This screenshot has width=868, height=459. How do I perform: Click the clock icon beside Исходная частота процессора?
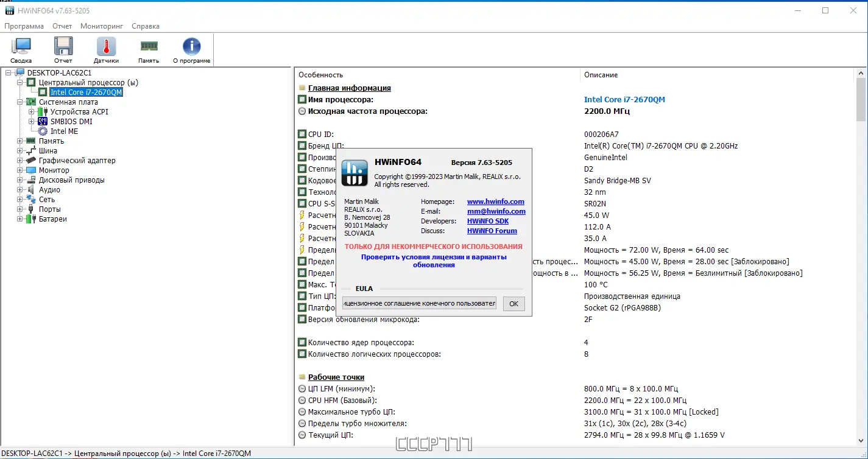coord(302,111)
